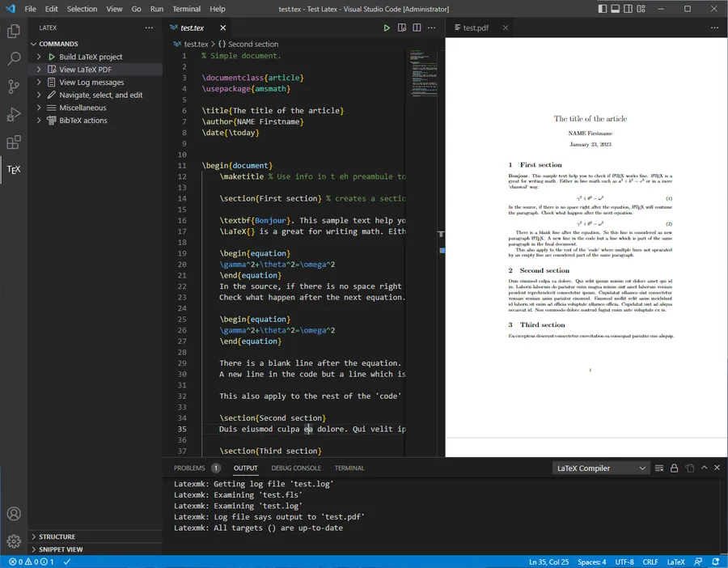Image resolution: width=728 pixels, height=568 pixels.
Task: Click Second section breadcrumb item
Action: 253,45
